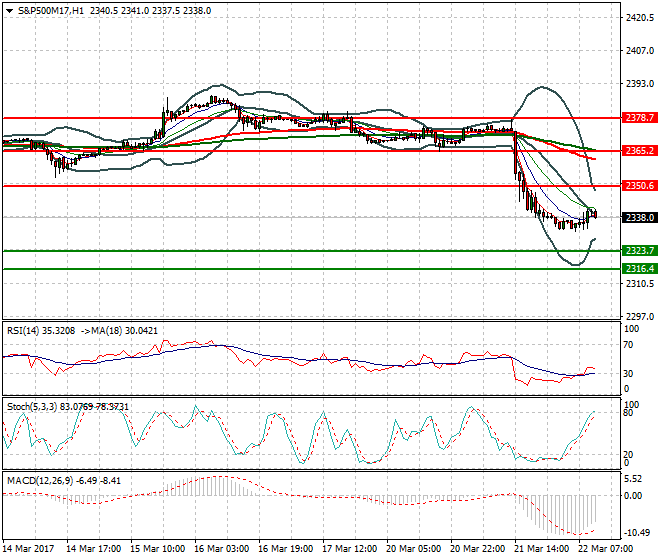Click the MACD scale value 0.00
This screenshot has width=660, height=560.
pos(633,496)
